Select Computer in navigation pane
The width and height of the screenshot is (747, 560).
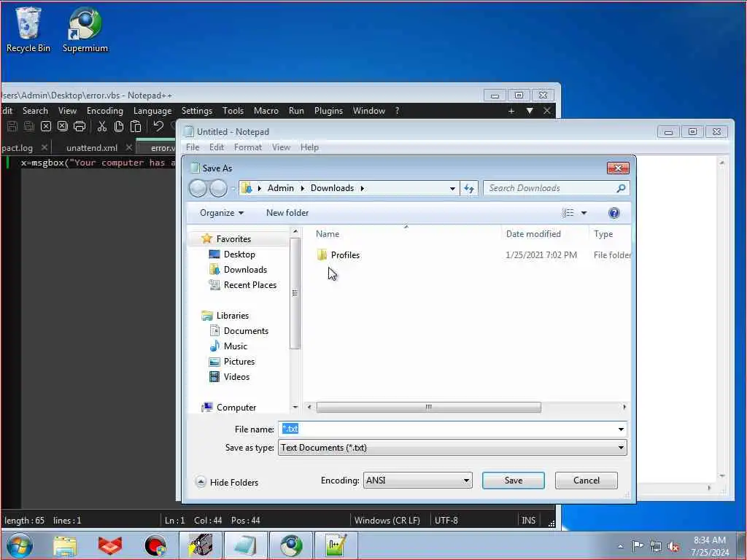(x=229, y=408)
